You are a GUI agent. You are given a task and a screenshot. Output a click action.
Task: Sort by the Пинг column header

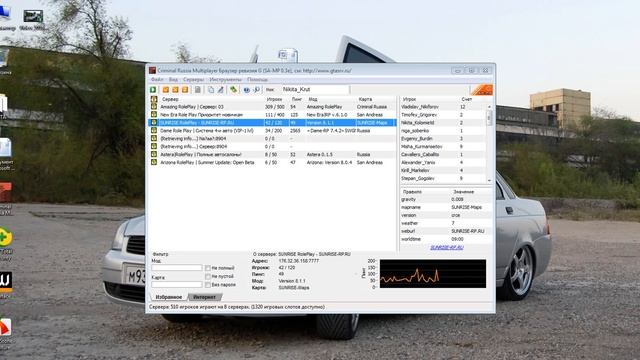coord(298,99)
